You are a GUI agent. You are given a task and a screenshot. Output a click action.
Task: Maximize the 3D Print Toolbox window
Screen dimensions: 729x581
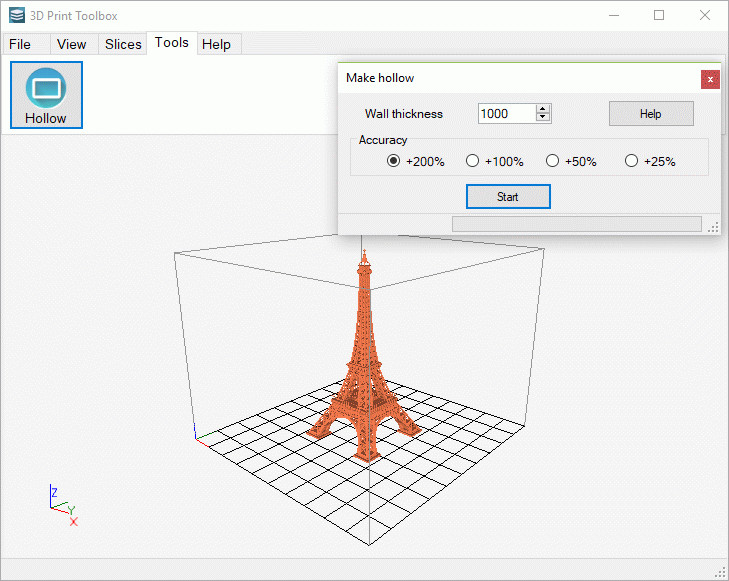(659, 15)
